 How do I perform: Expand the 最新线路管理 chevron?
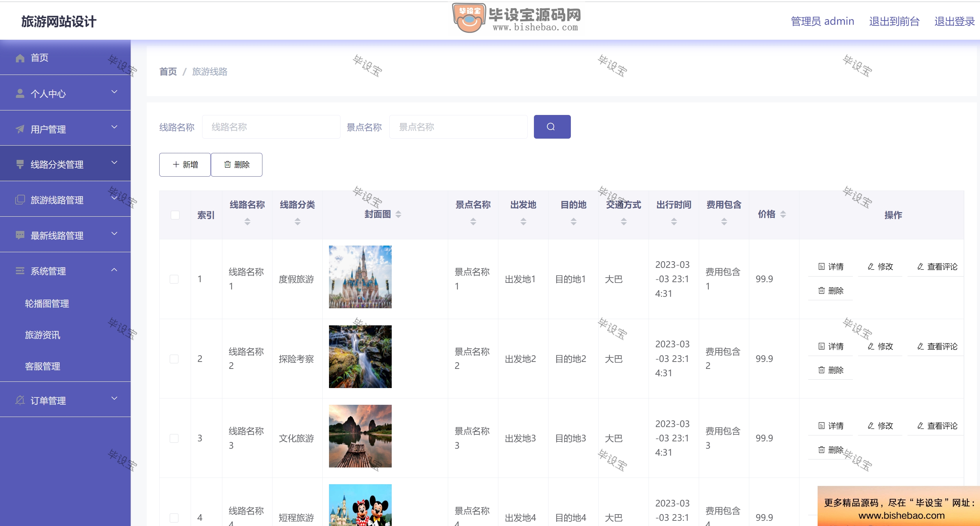click(114, 234)
